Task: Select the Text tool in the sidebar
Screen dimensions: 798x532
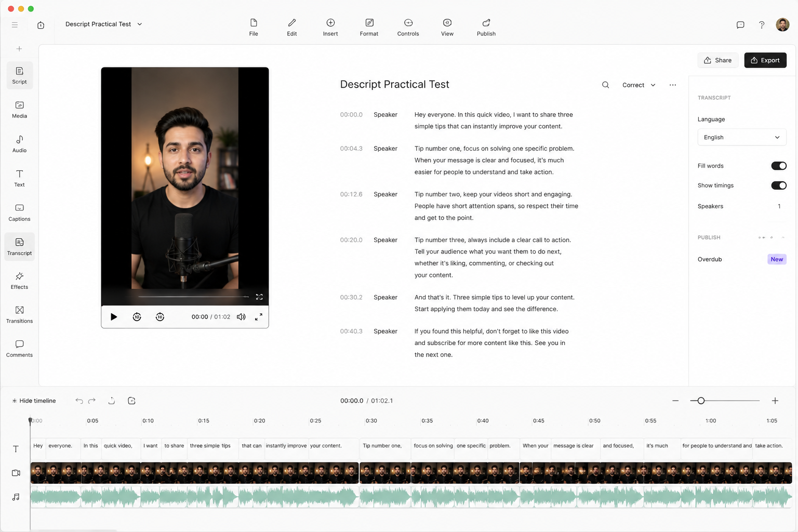Action: coord(20,178)
